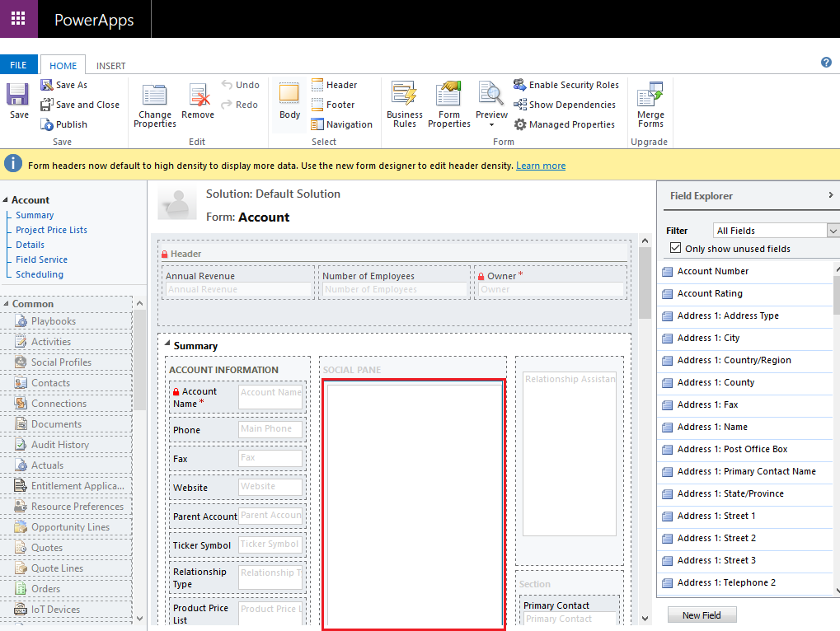Click the Account Name input field
840x631 pixels.
270,396
